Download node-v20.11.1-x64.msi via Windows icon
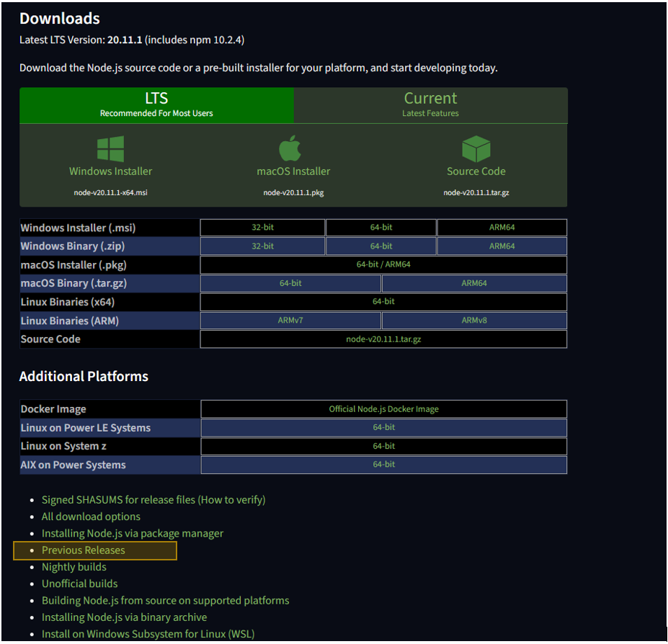Image resolution: width=668 pixels, height=644 pixels. coord(110,166)
